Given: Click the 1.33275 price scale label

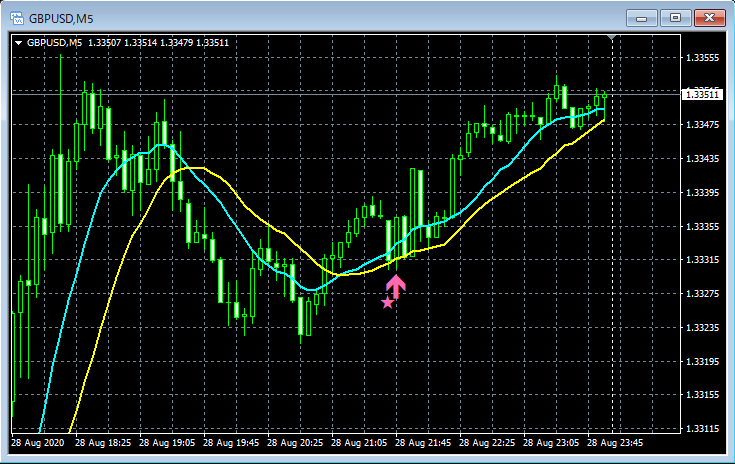Looking at the screenshot, I should (x=702, y=293).
